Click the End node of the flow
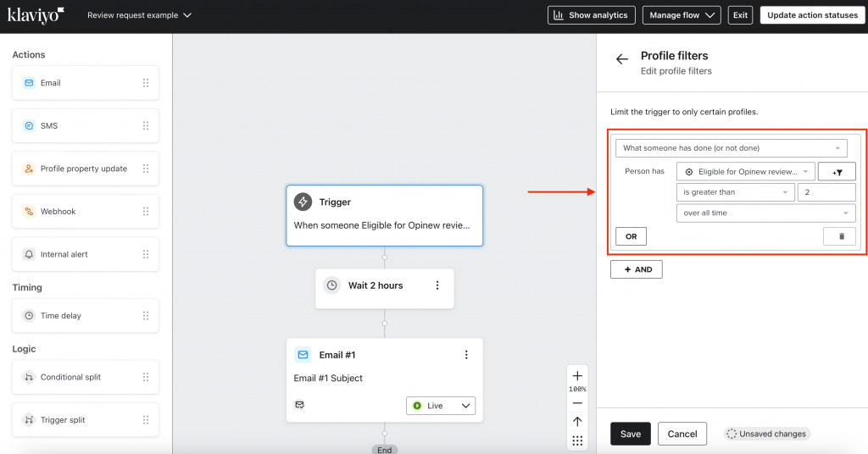The width and height of the screenshot is (868, 454). tap(384, 450)
